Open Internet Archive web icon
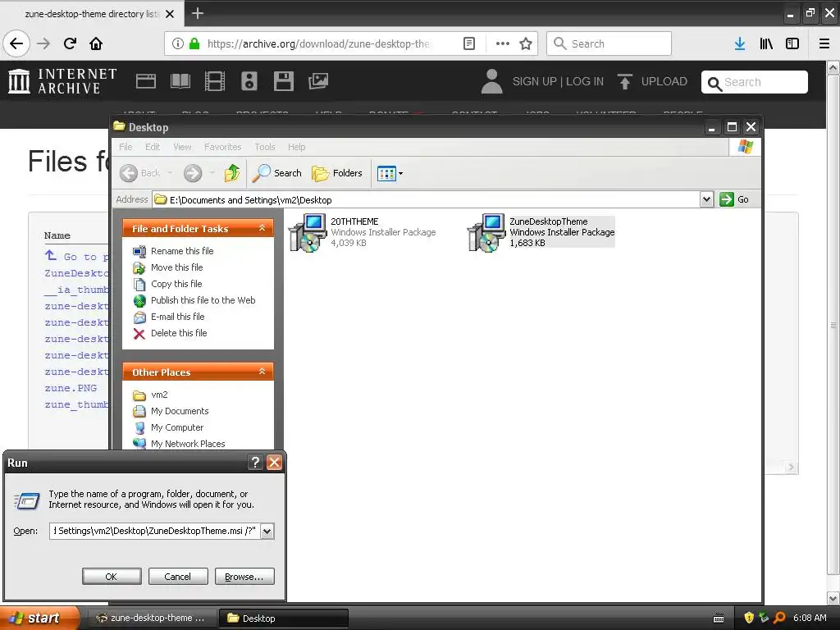Image resolution: width=840 pixels, height=630 pixels. pos(146,81)
